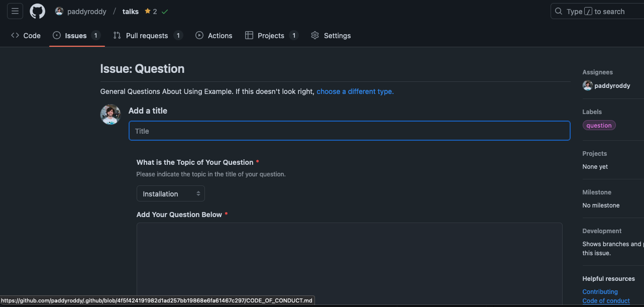Click the star icon beside talks
Image resolution: width=644 pixels, height=307 pixels.
coord(148,12)
